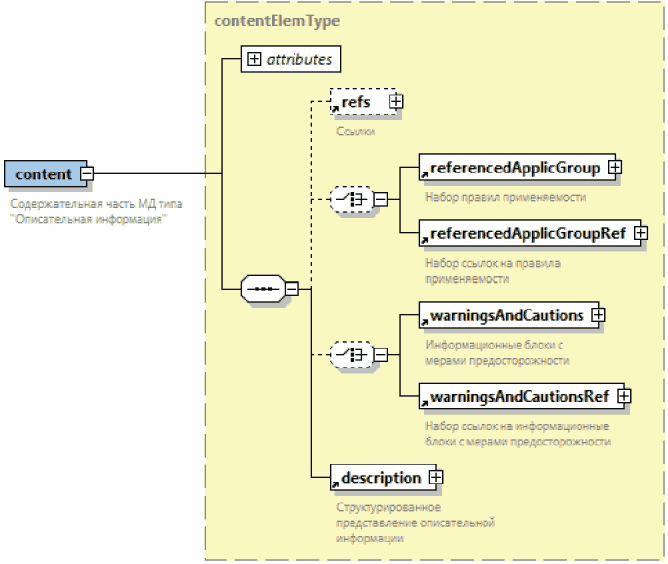668x564 pixels.
Task: Expand the refs element
Action: [396, 101]
